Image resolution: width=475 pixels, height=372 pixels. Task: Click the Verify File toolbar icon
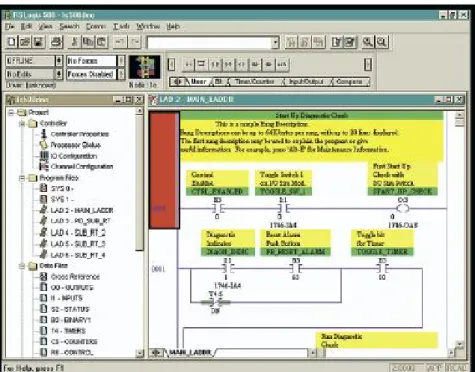tap(336, 42)
